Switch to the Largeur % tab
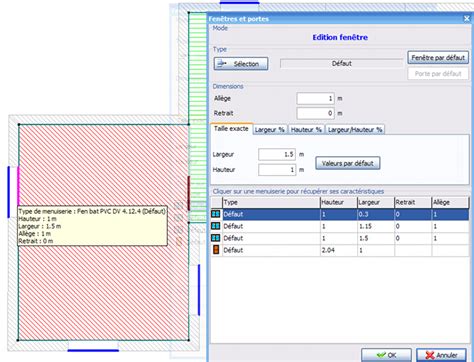The height and width of the screenshot is (362, 474). pyautogui.click(x=270, y=130)
